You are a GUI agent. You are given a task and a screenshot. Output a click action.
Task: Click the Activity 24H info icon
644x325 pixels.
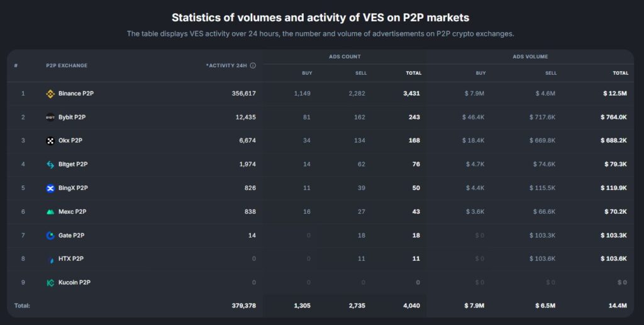(x=253, y=65)
